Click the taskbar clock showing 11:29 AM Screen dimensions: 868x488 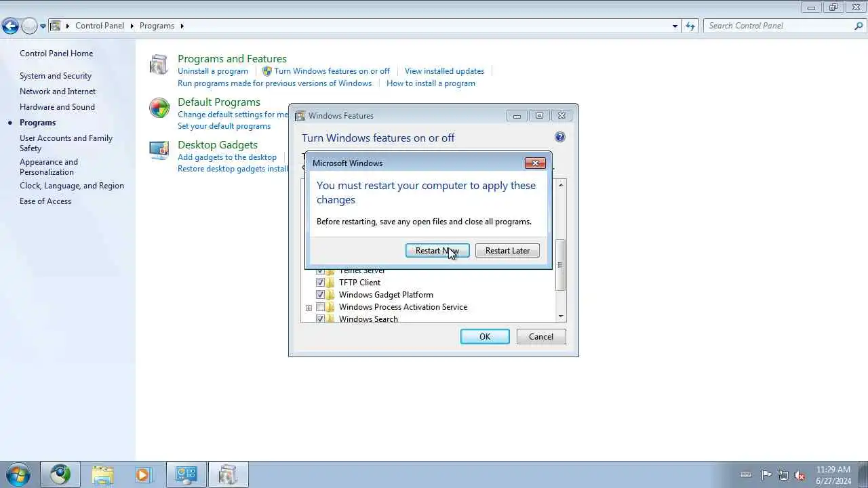pyautogui.click(x=833, y=475)
